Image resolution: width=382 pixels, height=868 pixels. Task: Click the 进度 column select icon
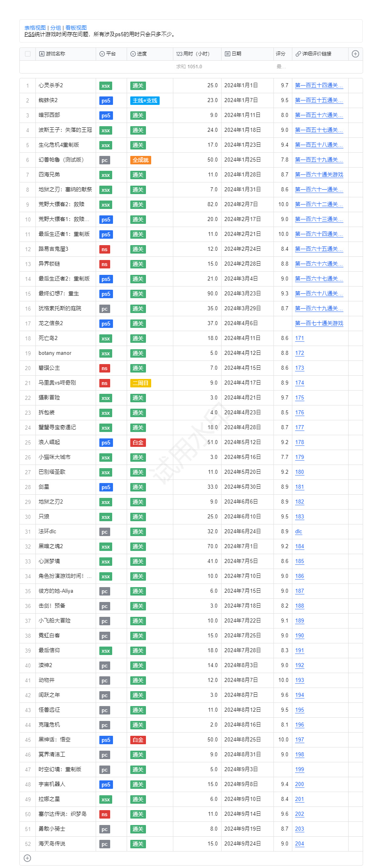click(x=133, y=54)
